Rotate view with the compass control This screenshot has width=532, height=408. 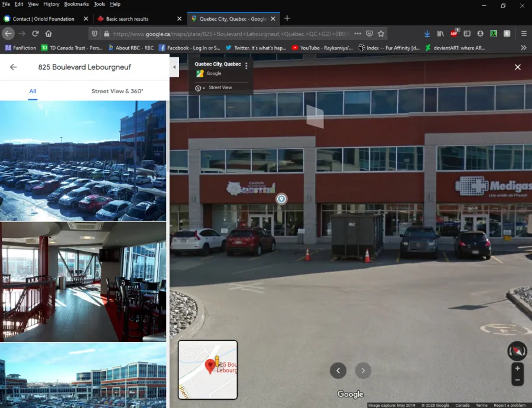(517, 351)
